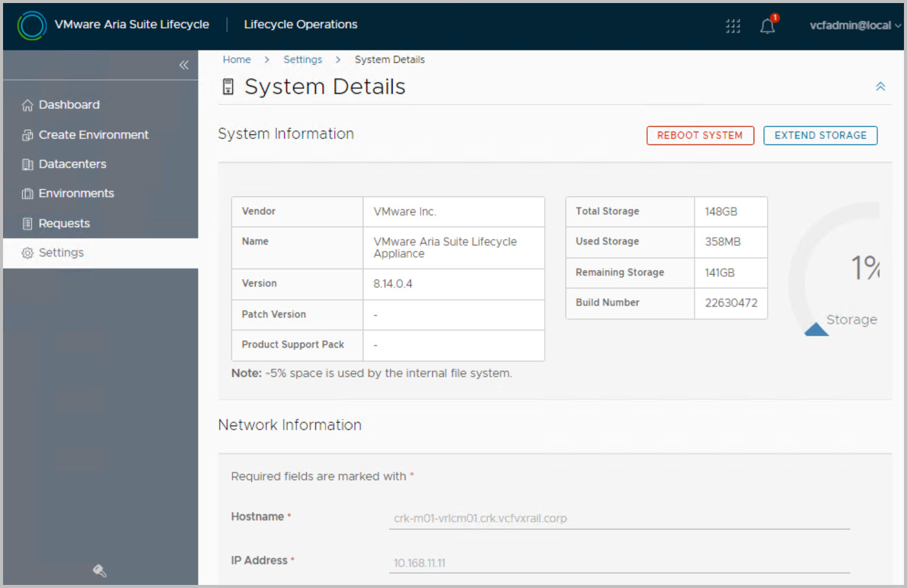Image resolution: width=907 pixels, height=588 pixels.
Task: Open the vcfadmin@local user dropdown
Action: pyautogui.click(x=854, y=26)
